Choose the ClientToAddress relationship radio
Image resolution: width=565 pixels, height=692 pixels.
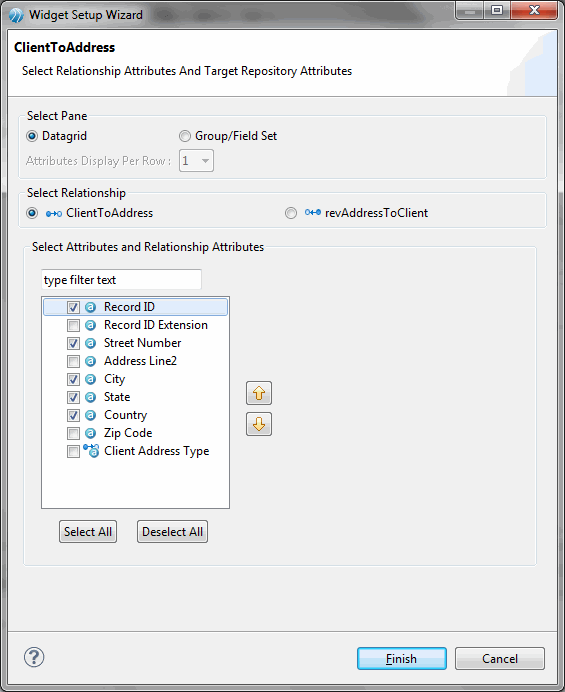[32, 213]
